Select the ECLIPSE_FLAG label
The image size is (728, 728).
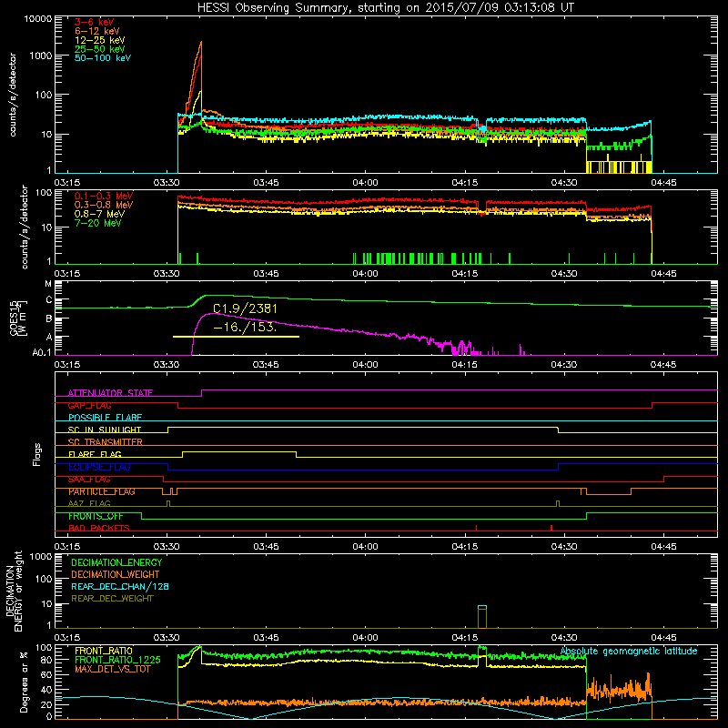click(x=99, y=467)
